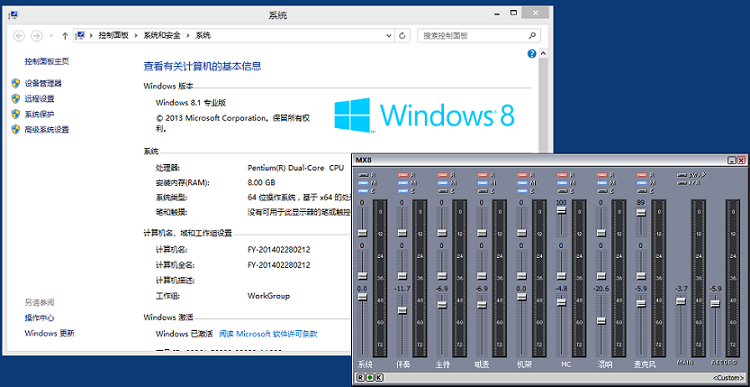Click the computer icon in the address bar
Screen dimensions: 750x387
[81, 35]
